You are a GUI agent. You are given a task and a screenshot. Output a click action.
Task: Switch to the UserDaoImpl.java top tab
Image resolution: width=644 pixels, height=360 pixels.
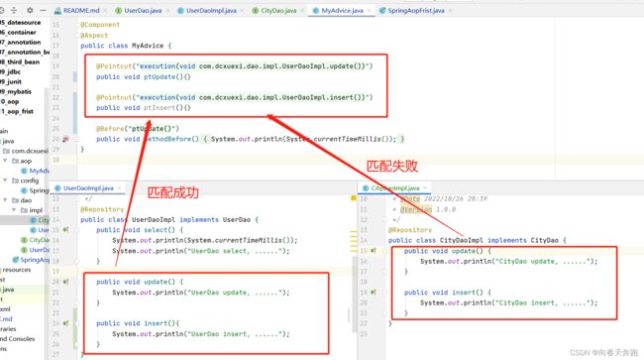pyautogui.click(x=211, y=10)
